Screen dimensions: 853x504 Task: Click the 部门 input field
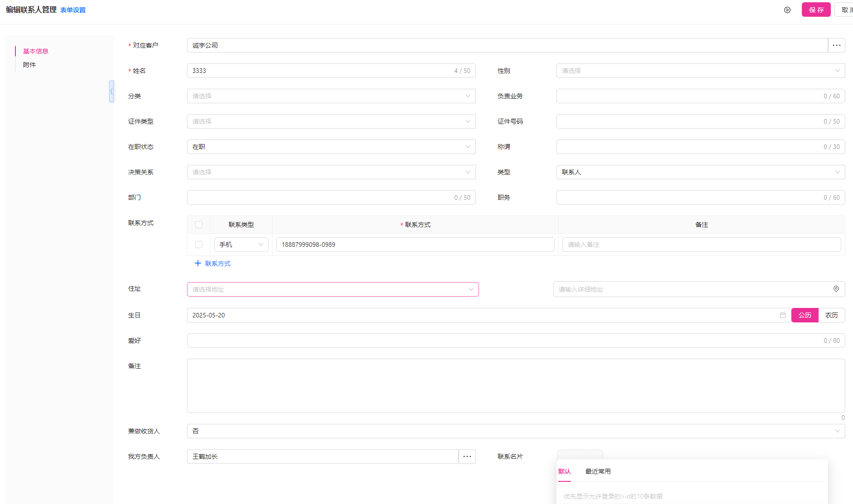331,197
